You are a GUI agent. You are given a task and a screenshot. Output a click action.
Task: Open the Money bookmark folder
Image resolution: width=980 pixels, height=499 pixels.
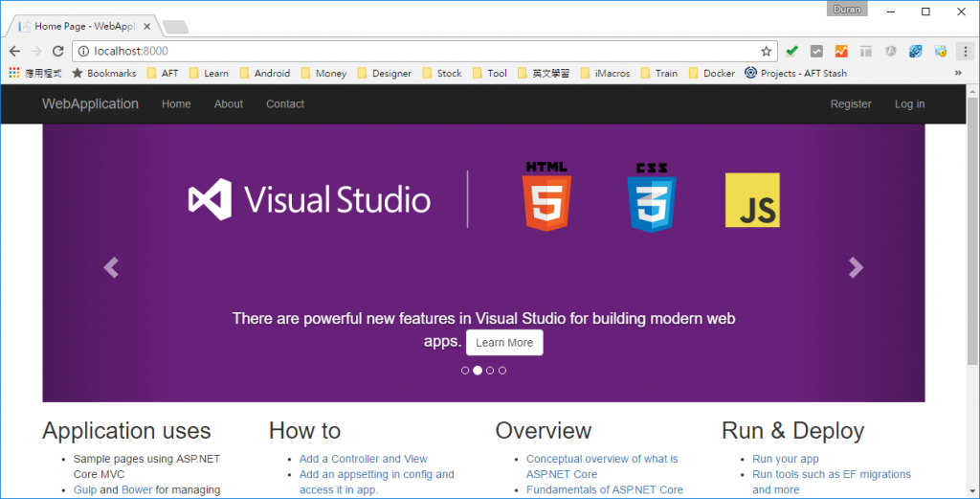coord(323,73)
